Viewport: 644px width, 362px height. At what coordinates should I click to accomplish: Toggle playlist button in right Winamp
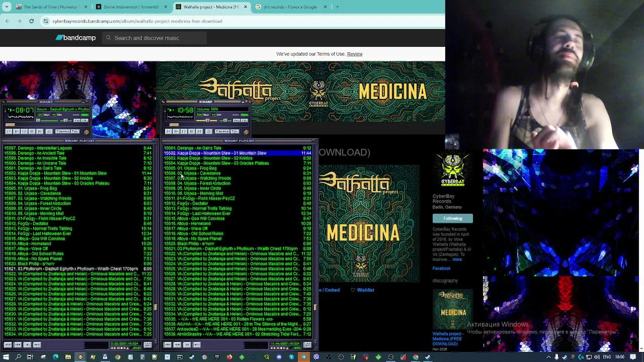[x=245, y=120]
